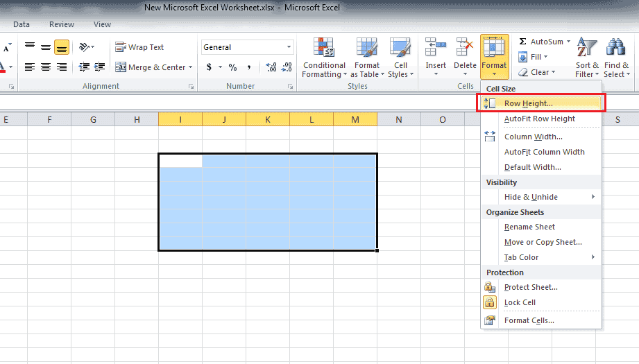The height and width of the screenshot is (364, 639).
Task: Apply Accounting dollar number format
Action: pyautogui.click(x=209, y=67)
